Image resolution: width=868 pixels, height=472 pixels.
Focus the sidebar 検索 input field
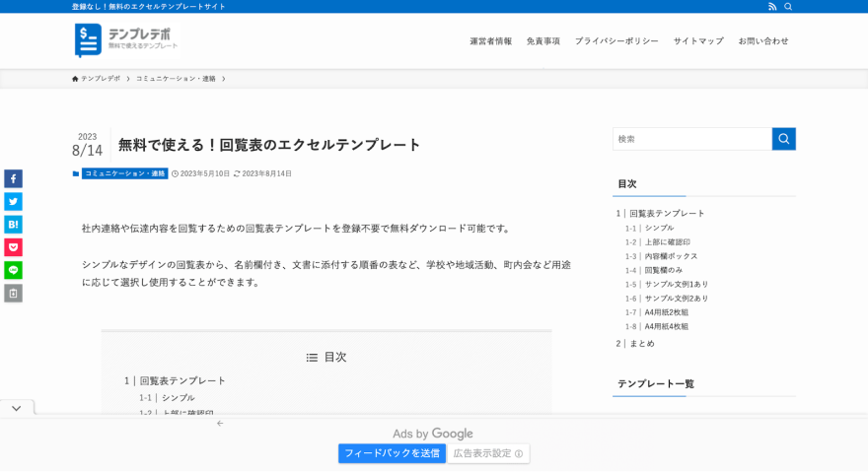(x=691, y=139)
